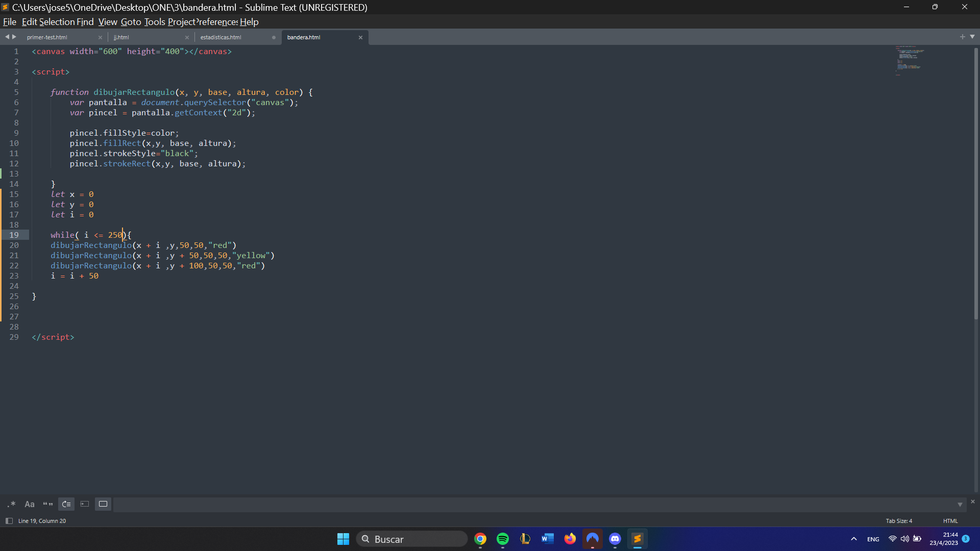Open Discord from the taskbar
Image resolution: width=980 pixels, height=551 pixels.
tap(615, 539)
